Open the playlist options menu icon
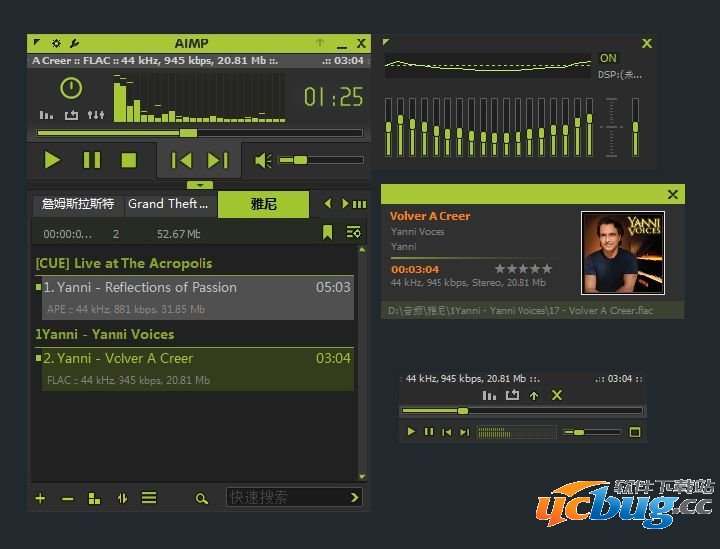Screen dimensions: 720x549 [x=353, y=233]
